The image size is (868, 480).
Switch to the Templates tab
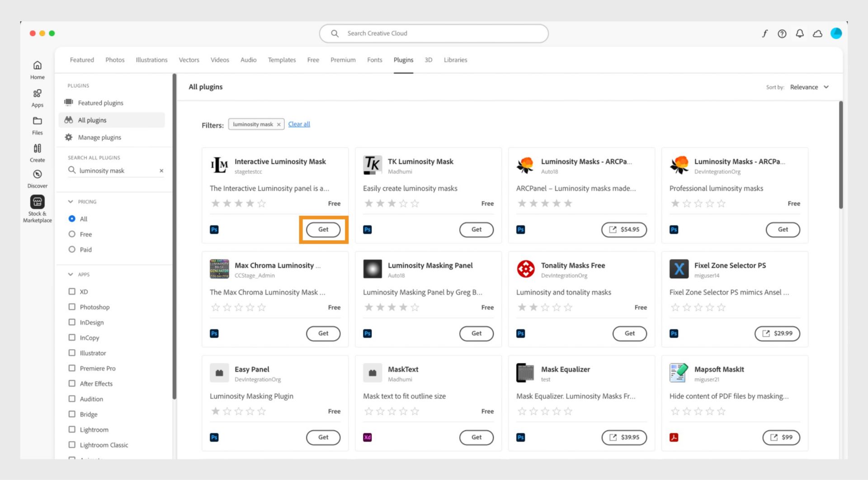pos(282,60)
